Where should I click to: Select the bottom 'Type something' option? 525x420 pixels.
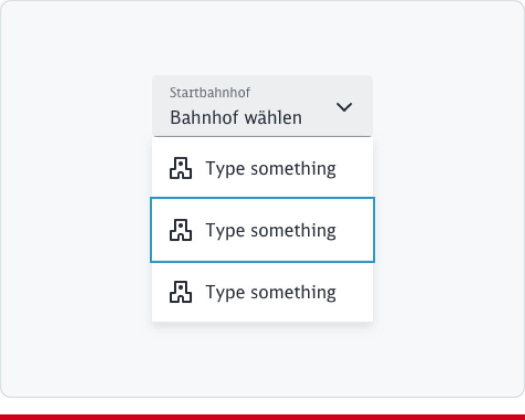262,292
